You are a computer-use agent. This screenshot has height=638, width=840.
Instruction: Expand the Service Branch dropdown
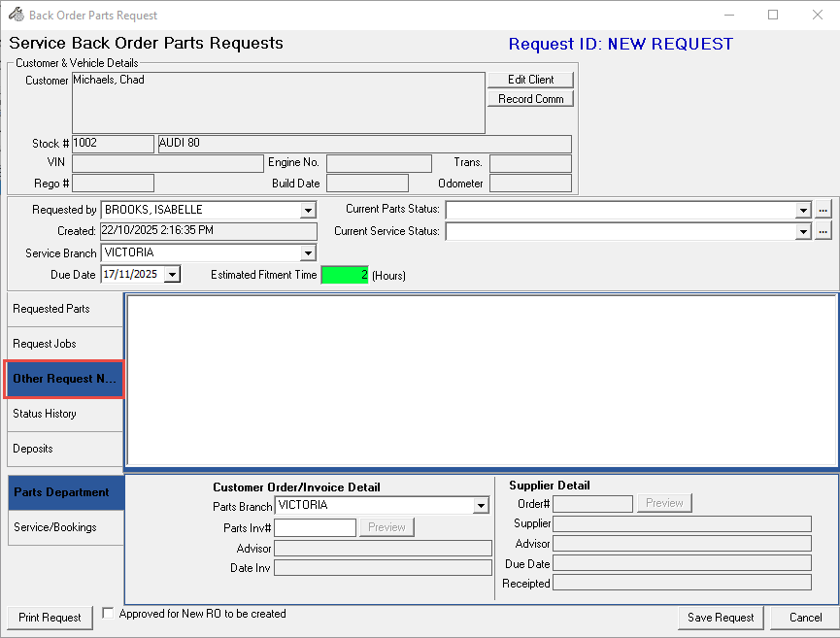click(308, 253)
